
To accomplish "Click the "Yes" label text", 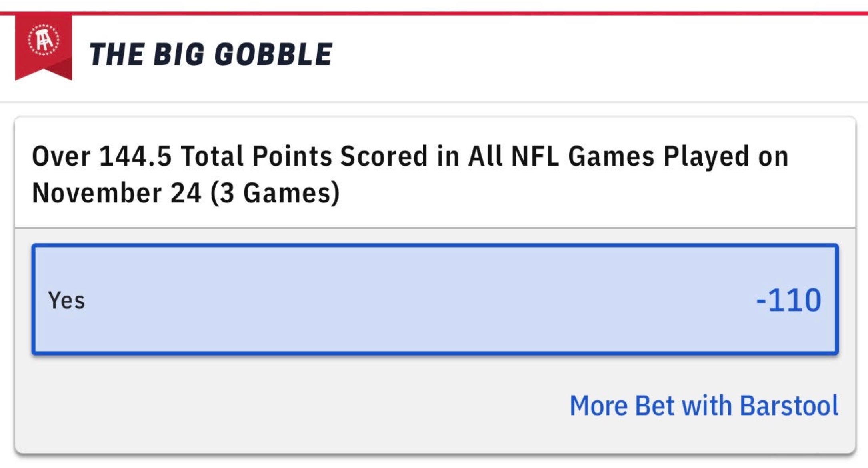I will [x=66, y=300].
